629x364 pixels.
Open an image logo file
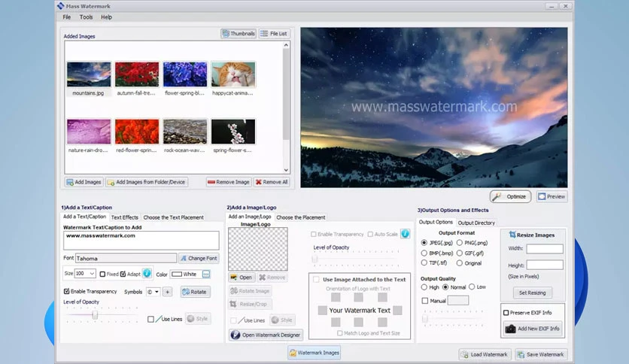pyautogui.click(x=242, y=278)
